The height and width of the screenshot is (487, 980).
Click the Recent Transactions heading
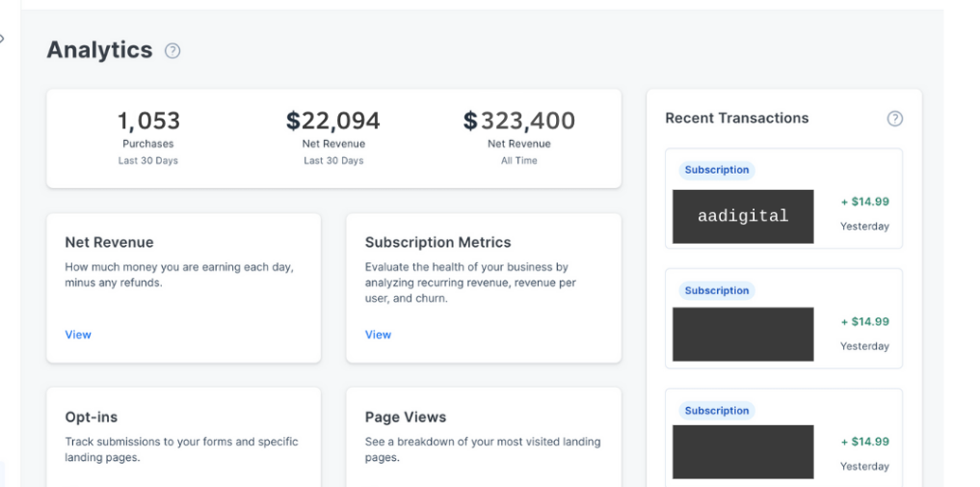tap(736, 118)
